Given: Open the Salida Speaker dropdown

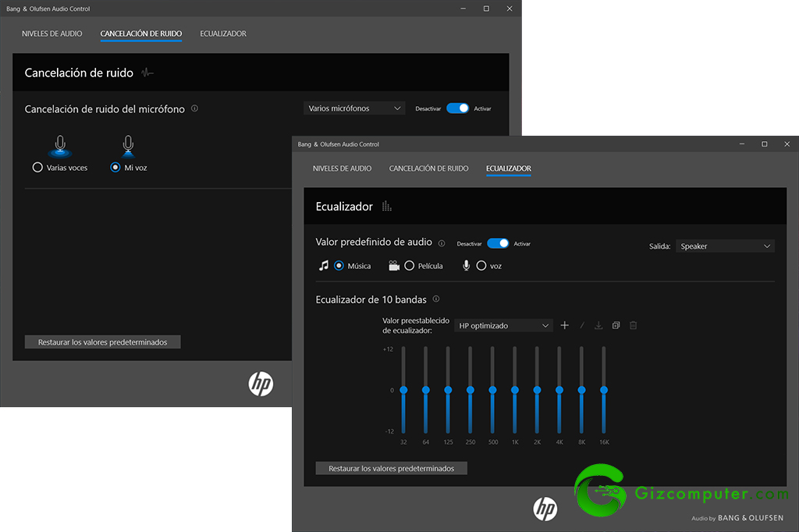Looking at the screenshot, I should [725, 246].
